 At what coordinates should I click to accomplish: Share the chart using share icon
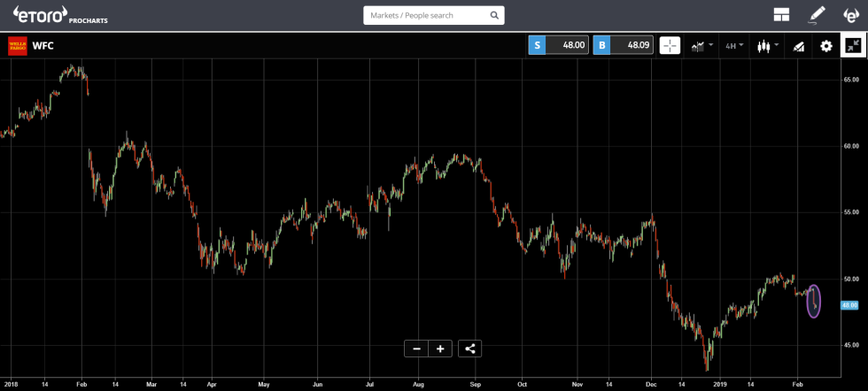click(470, 349)
